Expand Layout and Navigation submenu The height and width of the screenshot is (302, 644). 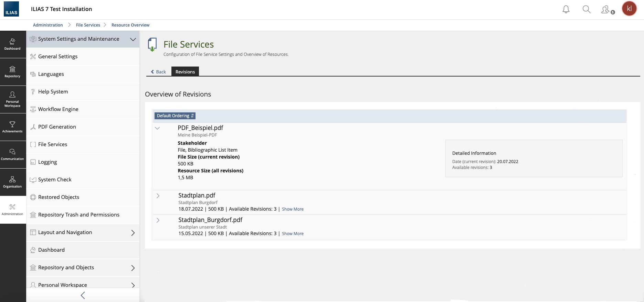coord(133,233)
